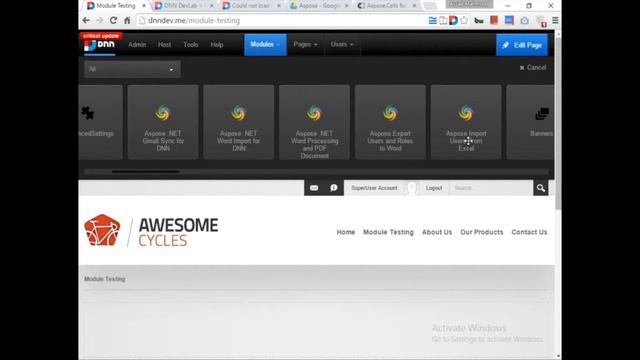Go to Module Testing navigation link
This screenshot has height=360, width=640.
[x=389, y=232]
